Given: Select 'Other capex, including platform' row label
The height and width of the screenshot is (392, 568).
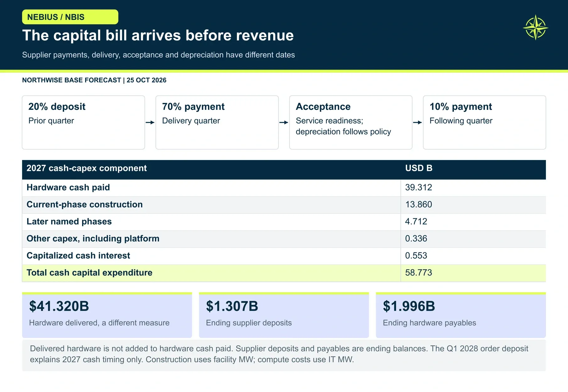Looking at the screenshot, I should (x=93, y=239).
